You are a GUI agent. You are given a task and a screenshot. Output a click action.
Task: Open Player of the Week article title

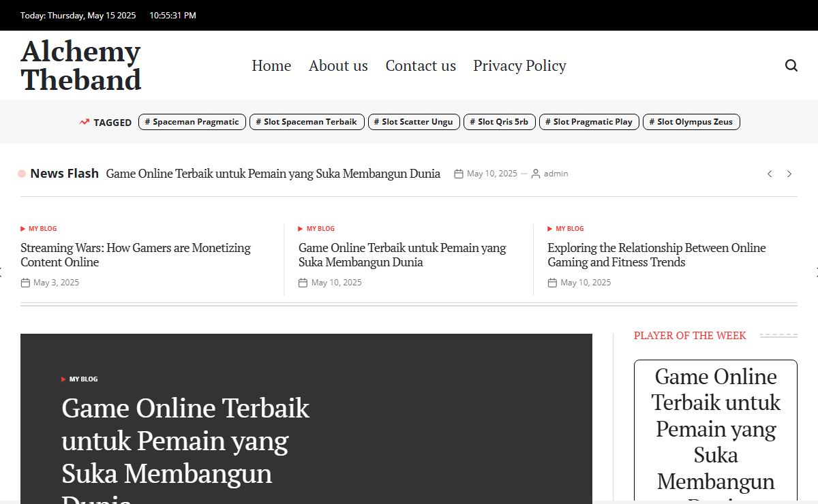tap(716, 434)
